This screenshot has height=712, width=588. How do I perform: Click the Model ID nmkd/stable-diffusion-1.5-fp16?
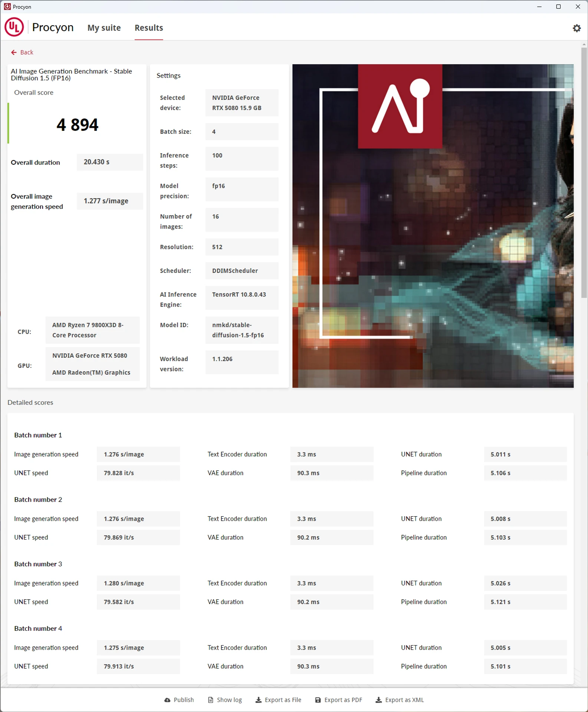point(242,330)
